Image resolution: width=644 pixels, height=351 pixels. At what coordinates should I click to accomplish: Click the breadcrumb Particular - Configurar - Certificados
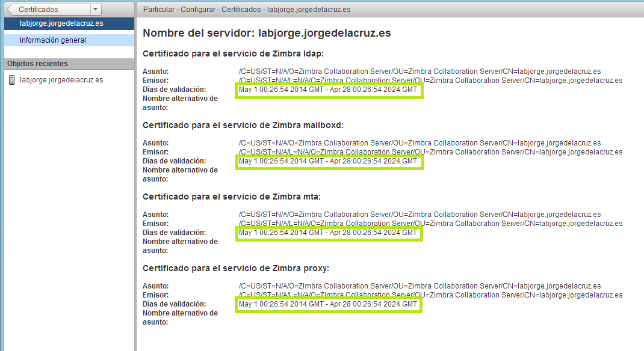click(246, 10)
